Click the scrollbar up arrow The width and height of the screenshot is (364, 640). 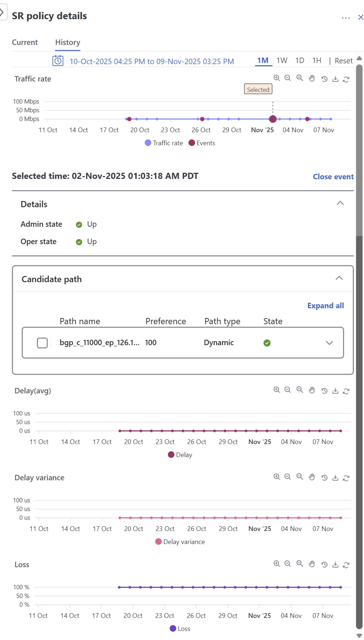359,58
